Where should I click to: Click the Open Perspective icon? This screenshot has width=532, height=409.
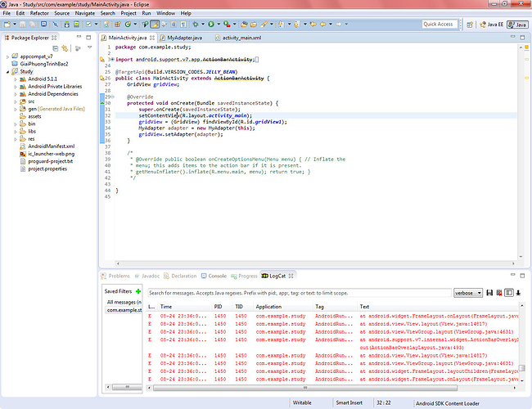point(469,25)
